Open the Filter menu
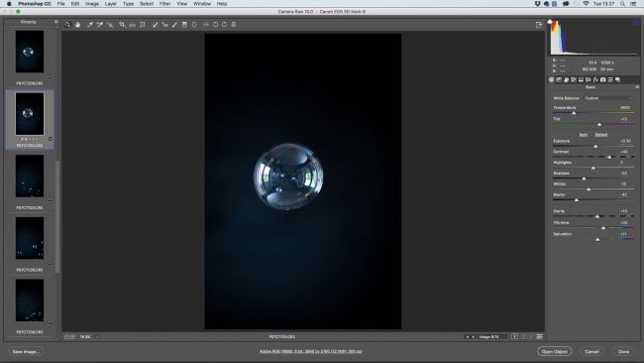 point(165,4)
